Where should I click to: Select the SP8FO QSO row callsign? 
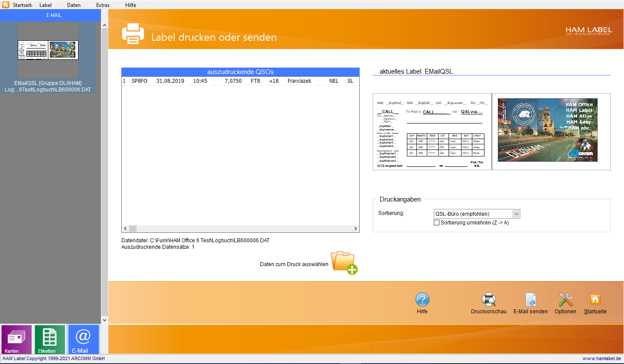point(139,81)
